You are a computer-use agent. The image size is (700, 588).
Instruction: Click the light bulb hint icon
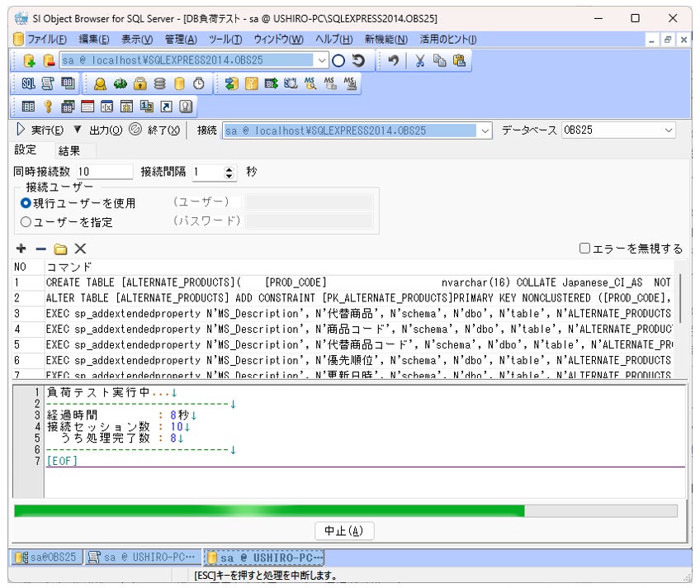click(186, 107)
